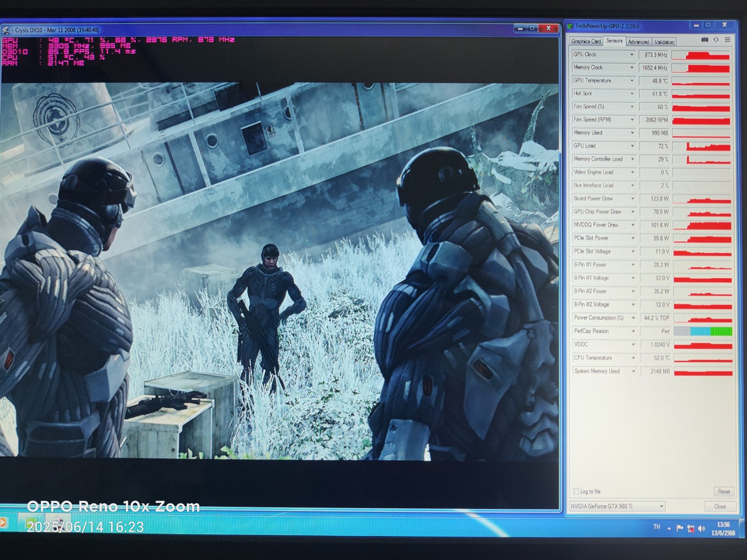747x560 pixels.
Task: Open the MVDDQ Power Draw dropdown
Action: [x=633, y=225]
